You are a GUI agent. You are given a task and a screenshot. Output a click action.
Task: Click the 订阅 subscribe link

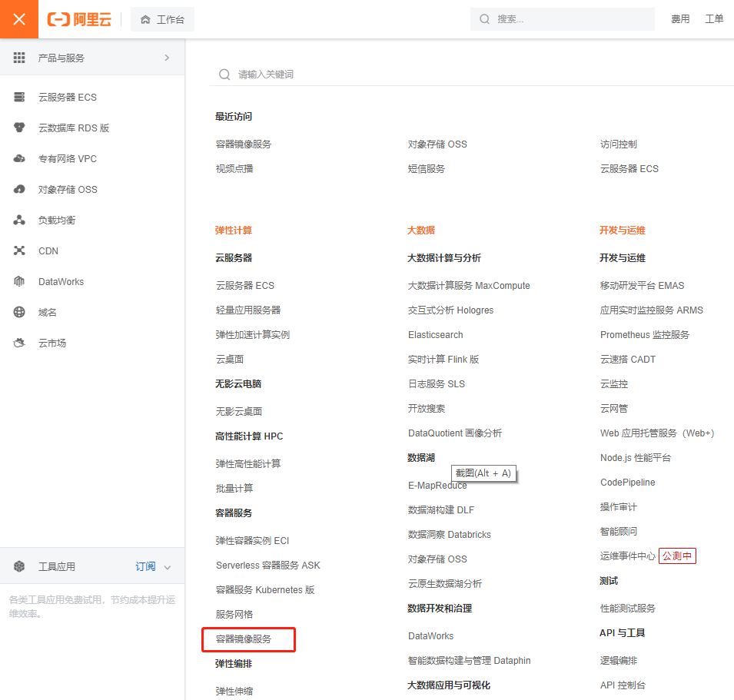[145, 566]
